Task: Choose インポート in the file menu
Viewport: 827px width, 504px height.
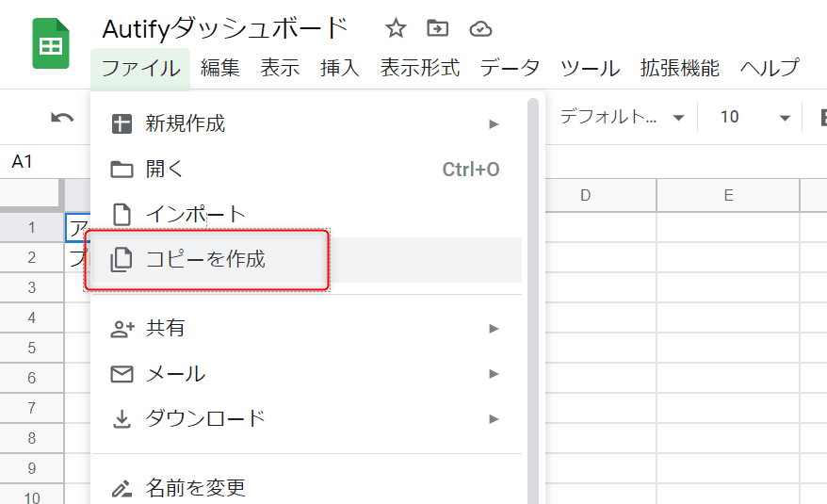Action: coord(195,215)
